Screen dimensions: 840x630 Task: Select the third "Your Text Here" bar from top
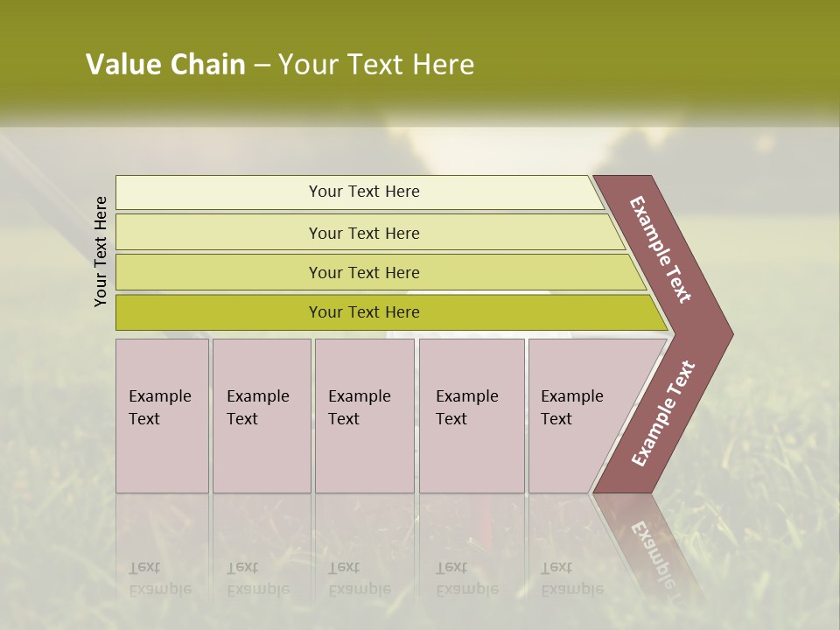pyautogui.click(x=364, y=272)
